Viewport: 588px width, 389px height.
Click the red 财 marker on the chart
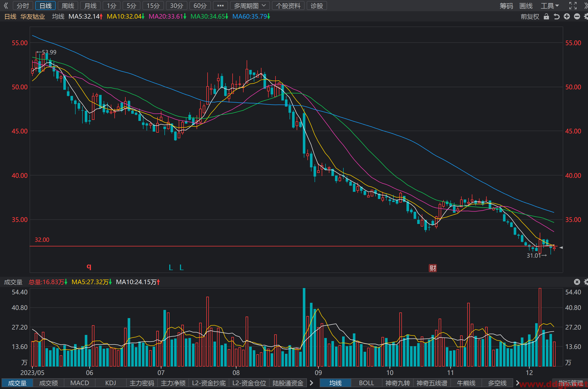pos(433,268)
